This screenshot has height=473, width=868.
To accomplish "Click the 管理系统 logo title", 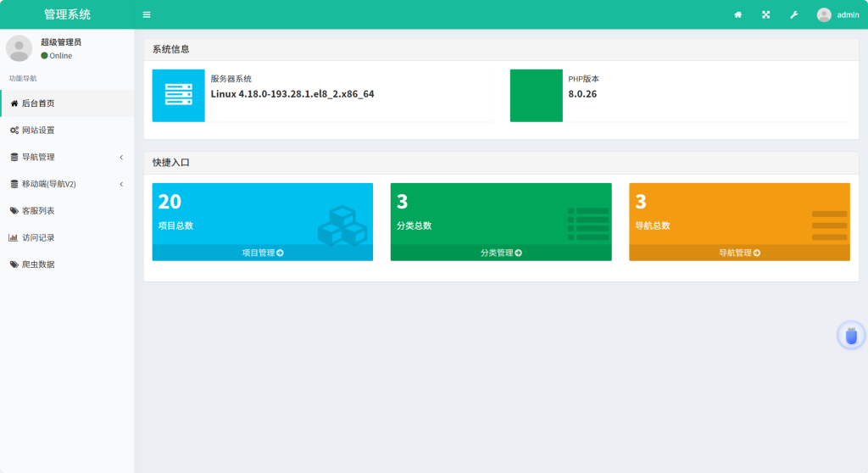I will click(67, 14).
